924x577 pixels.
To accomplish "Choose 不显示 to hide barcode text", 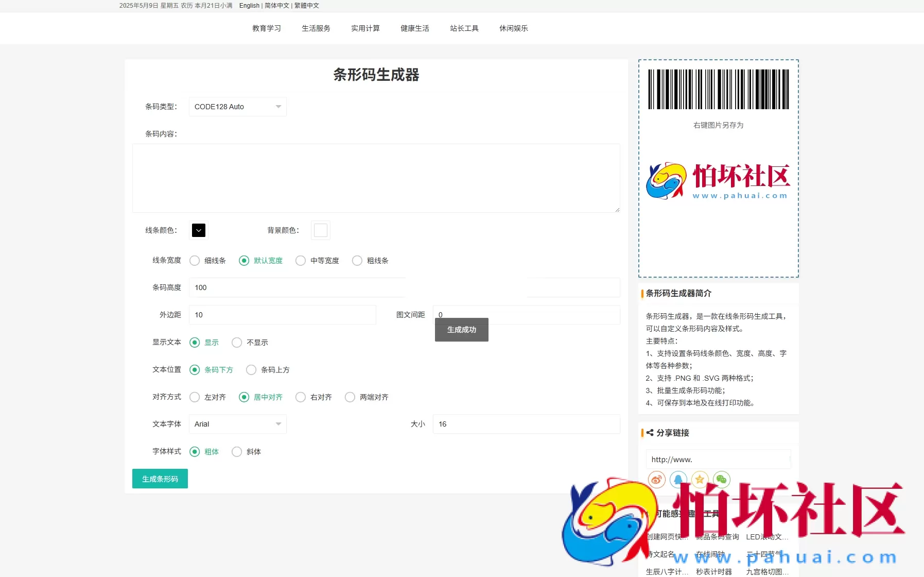I will (x=237, y=342).
